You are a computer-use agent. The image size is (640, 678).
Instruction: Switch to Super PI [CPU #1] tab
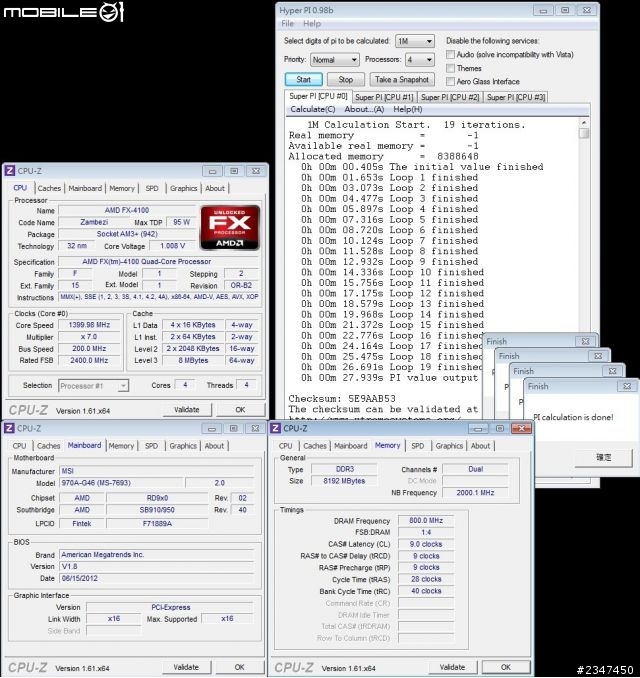(384, 97)
